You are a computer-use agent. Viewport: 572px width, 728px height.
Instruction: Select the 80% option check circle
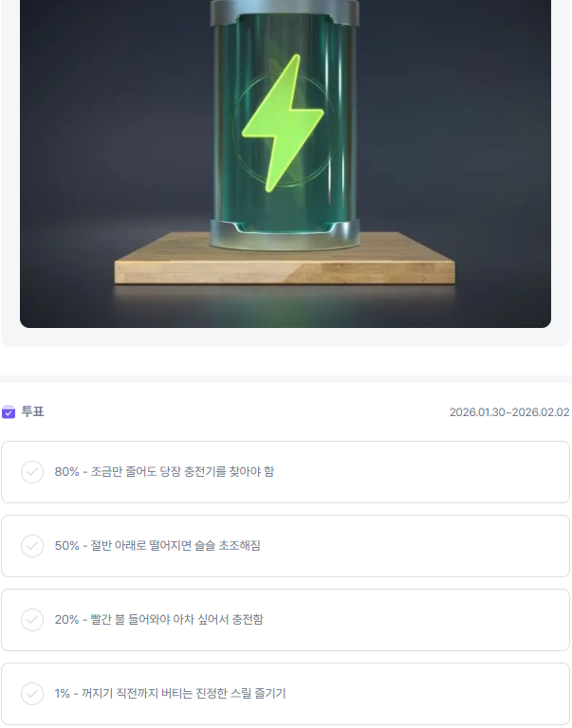[x=32, y=472]
